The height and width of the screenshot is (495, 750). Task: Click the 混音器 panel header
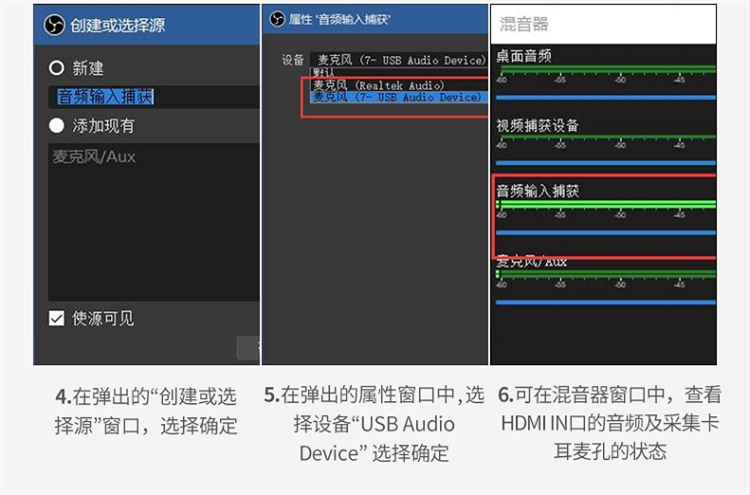(603, 24)
